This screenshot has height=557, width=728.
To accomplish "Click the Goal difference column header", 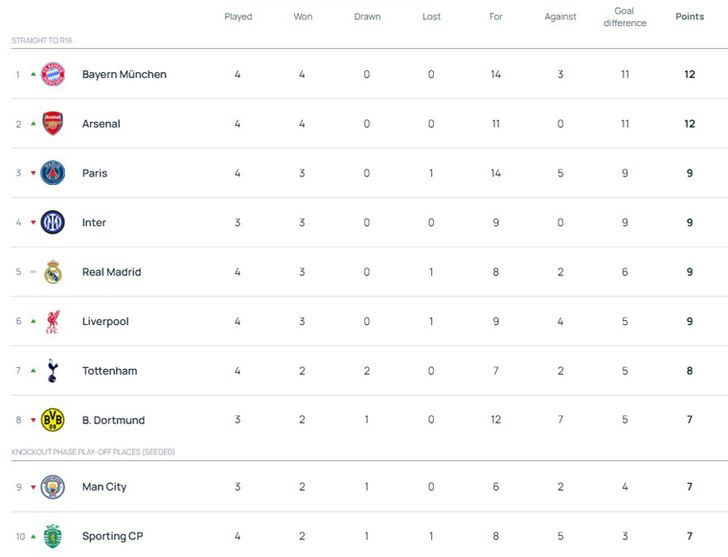I will (624, 17).
